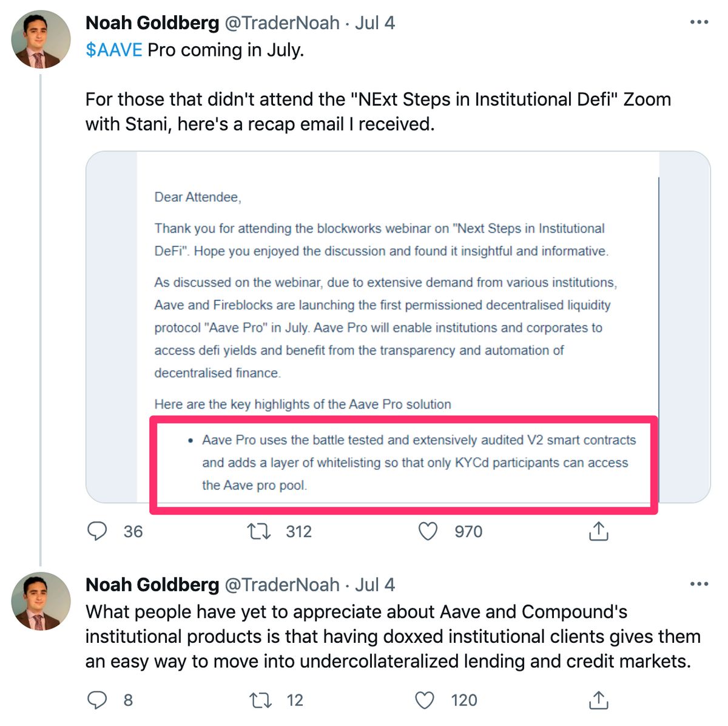Open the first tweet's profile avatar
This screenshot has height=726, width=728.
click(41, 39)
